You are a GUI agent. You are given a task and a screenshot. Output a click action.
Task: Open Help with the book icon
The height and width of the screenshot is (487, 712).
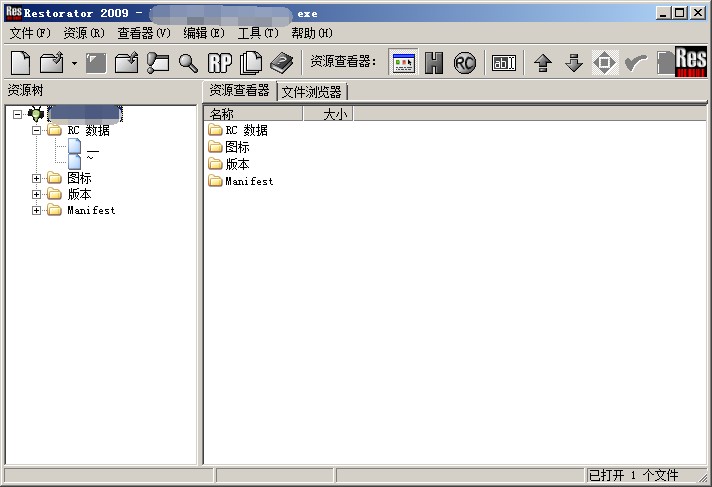282,63
